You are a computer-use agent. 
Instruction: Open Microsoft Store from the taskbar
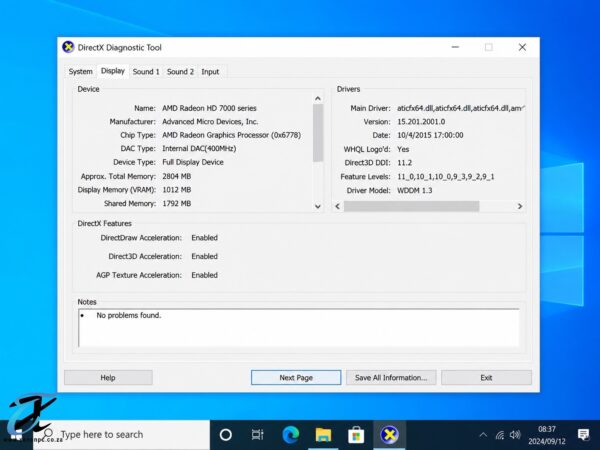(x=356, y=435)
